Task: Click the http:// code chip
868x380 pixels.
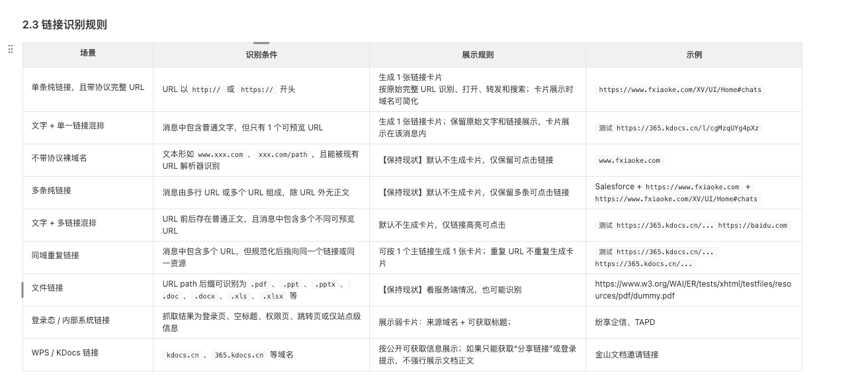Action: [206, 89]
